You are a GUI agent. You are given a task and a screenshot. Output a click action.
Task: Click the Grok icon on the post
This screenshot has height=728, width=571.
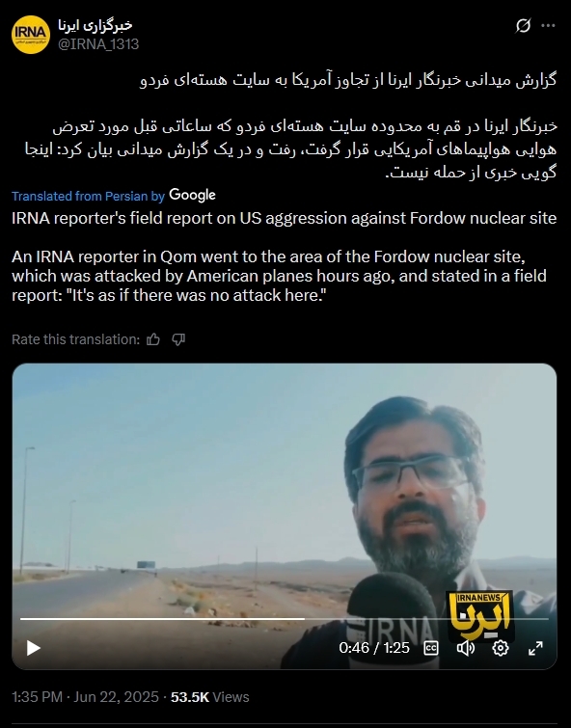(523, 25)
